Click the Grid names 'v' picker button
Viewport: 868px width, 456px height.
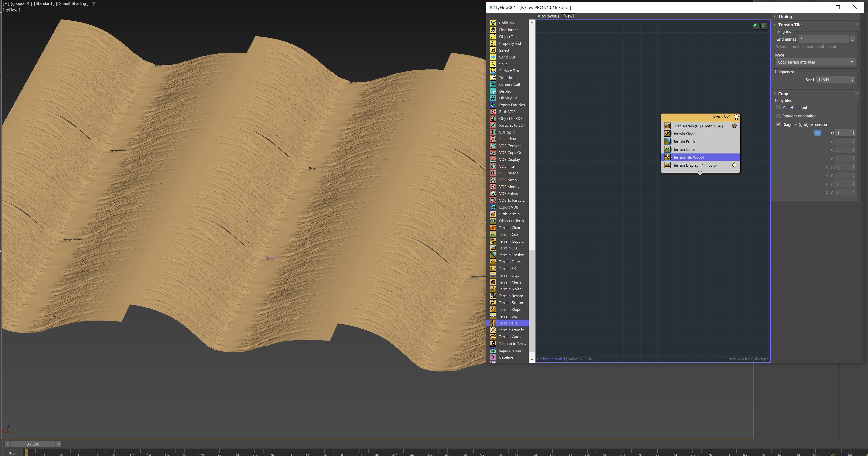[x=852, y=39]
